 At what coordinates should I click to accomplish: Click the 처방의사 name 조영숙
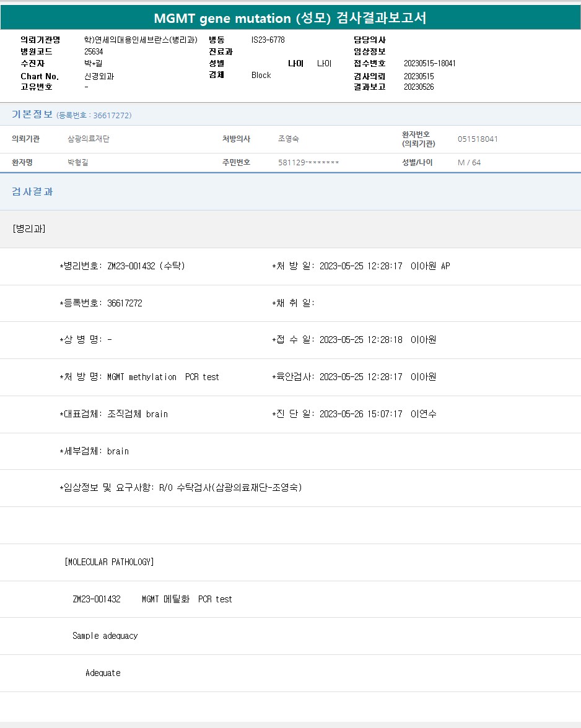tap(289, 139)
